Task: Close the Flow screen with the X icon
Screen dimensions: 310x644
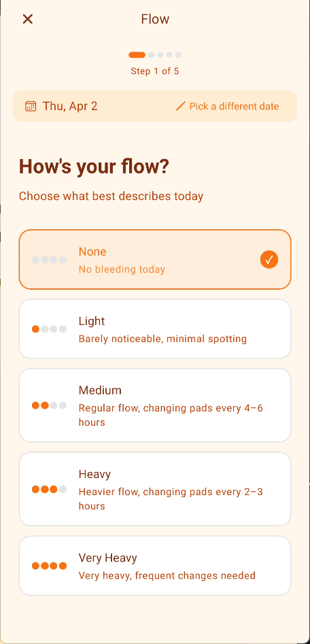Action: pos(27,19)
